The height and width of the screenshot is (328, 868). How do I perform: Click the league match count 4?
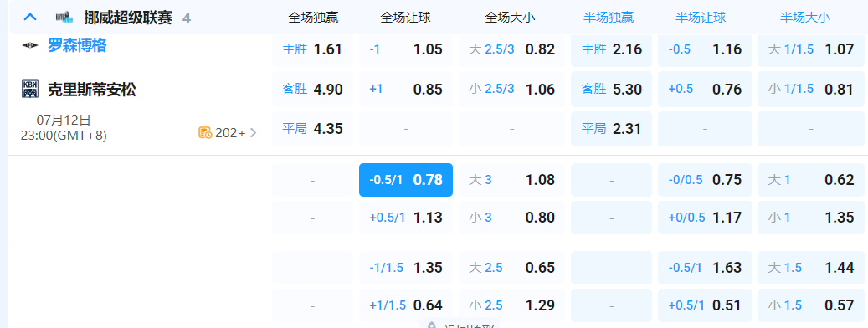click(187, 18)
